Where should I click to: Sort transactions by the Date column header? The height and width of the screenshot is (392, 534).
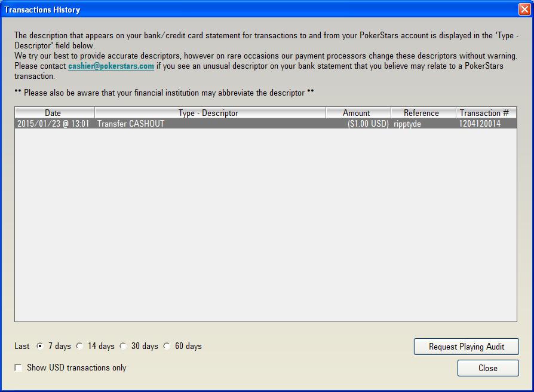tap(53, 113)
